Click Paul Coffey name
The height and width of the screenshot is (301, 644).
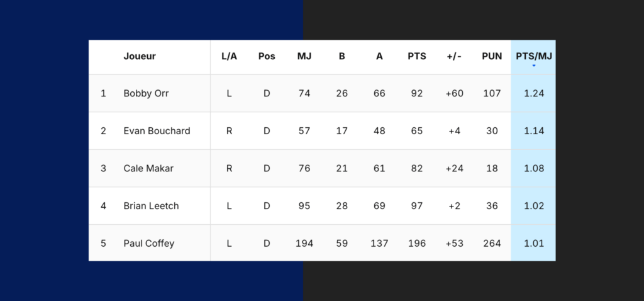[x=149, y=244]
